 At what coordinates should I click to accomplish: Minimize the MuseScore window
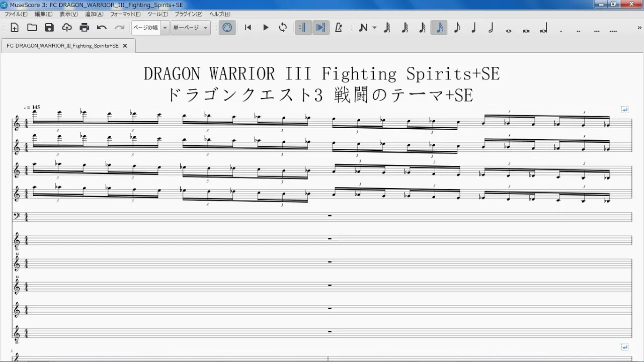point(600,5)
